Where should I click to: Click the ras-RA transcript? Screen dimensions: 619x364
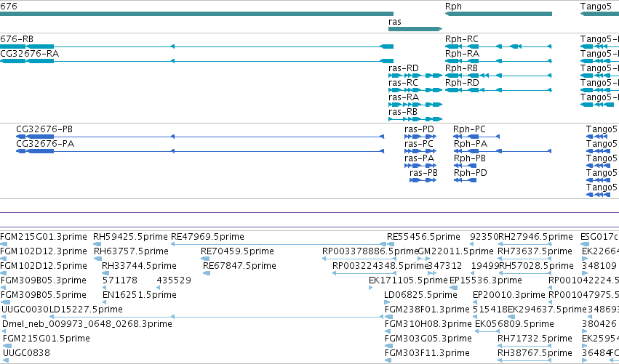(x=415, y=105)
